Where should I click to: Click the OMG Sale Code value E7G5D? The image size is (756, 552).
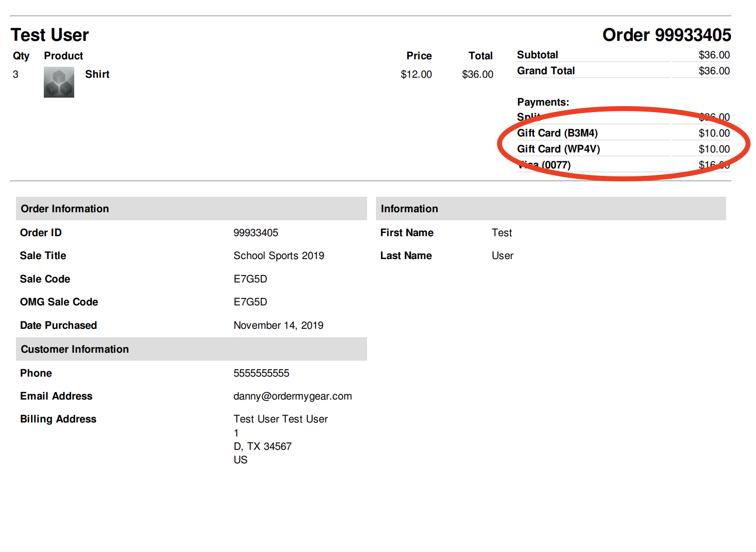pyautogui.click(x=251, y=302)
